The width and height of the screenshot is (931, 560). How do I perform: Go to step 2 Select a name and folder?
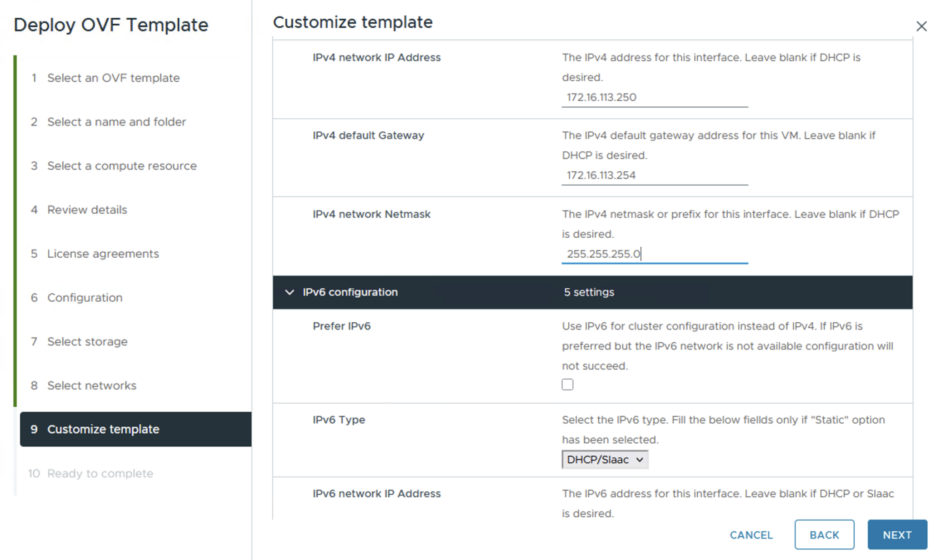tap(116, 122)
